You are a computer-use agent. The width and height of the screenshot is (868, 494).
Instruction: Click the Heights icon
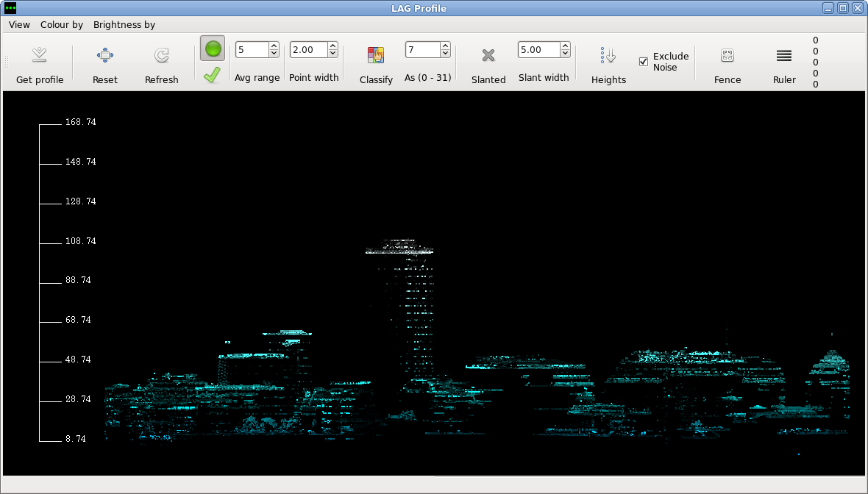(608, 55)
